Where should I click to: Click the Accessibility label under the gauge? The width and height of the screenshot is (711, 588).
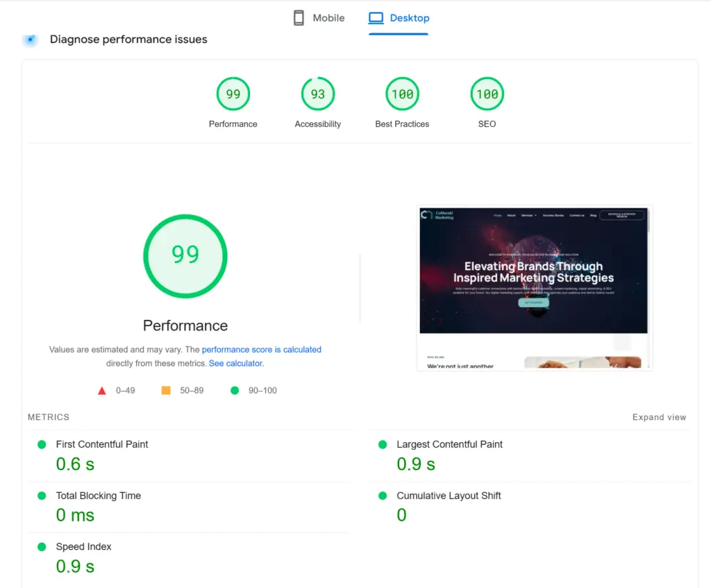coord(318,124)
